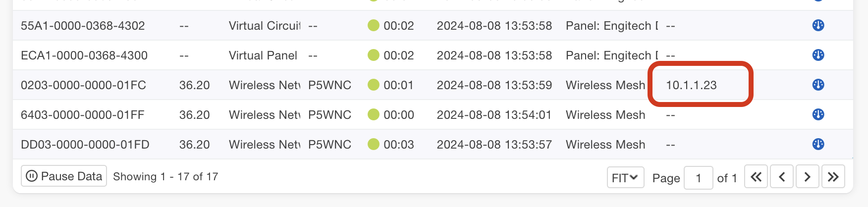The width and height of the screenshot is (868, 207).
Task: Click the green status dot for 0203-0000-0000-01FC
Action: [x=374, y=85]
